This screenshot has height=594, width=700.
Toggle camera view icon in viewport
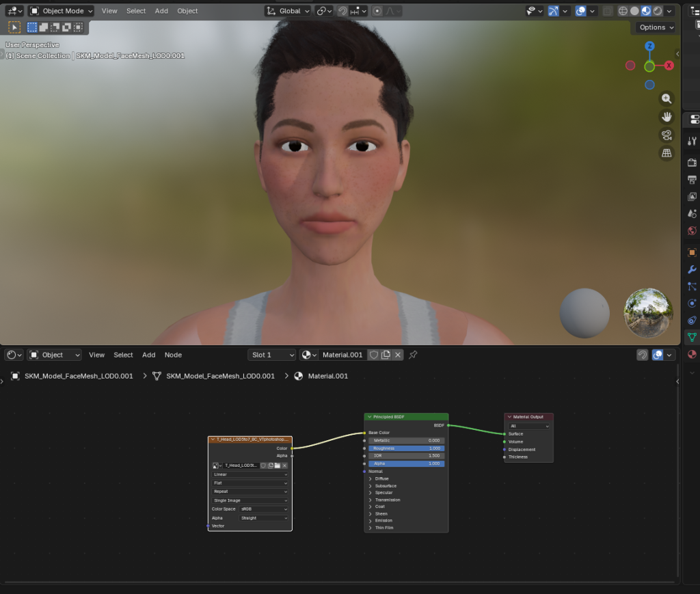pos(667,135)
